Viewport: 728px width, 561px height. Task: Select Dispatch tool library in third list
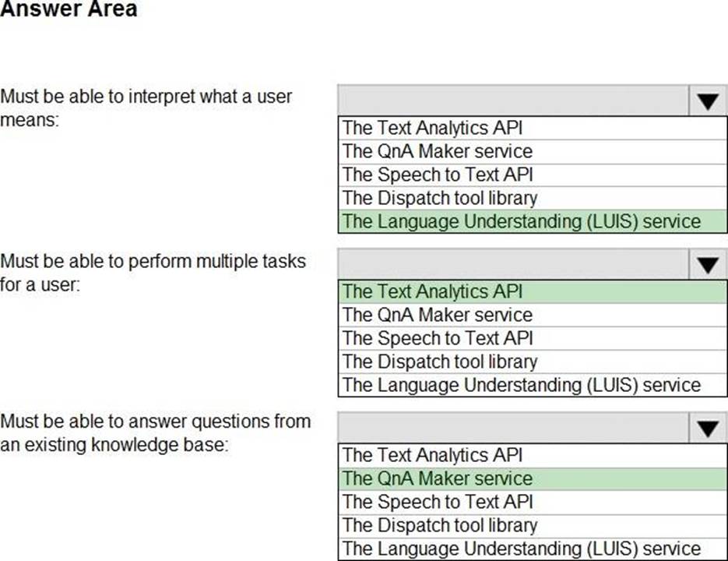(533, 525)
